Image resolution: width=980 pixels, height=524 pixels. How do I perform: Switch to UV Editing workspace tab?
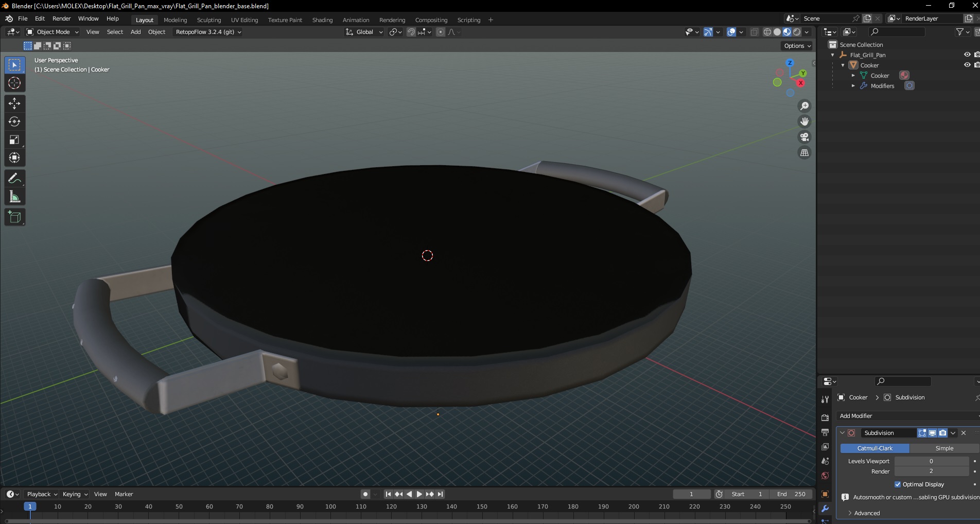pos(244,20)
